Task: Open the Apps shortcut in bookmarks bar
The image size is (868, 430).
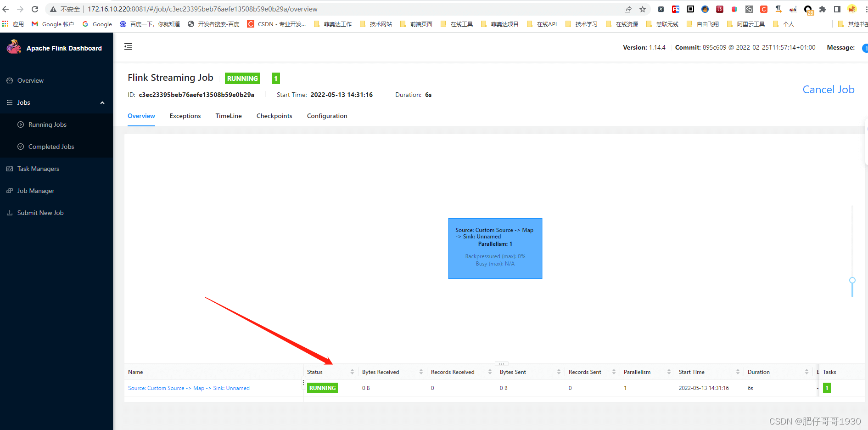Action: coord(13,24)
